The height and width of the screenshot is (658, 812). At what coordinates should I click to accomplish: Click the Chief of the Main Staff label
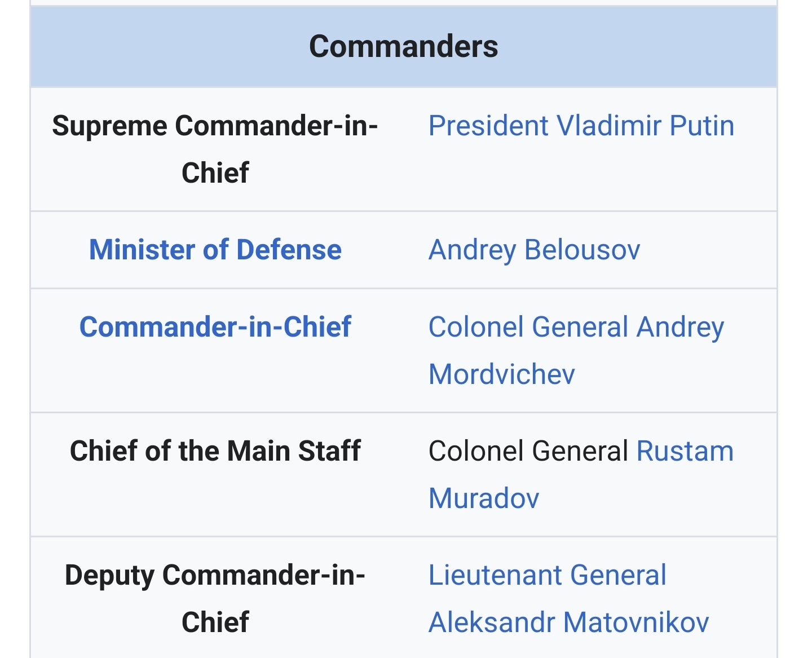point(215,451)
